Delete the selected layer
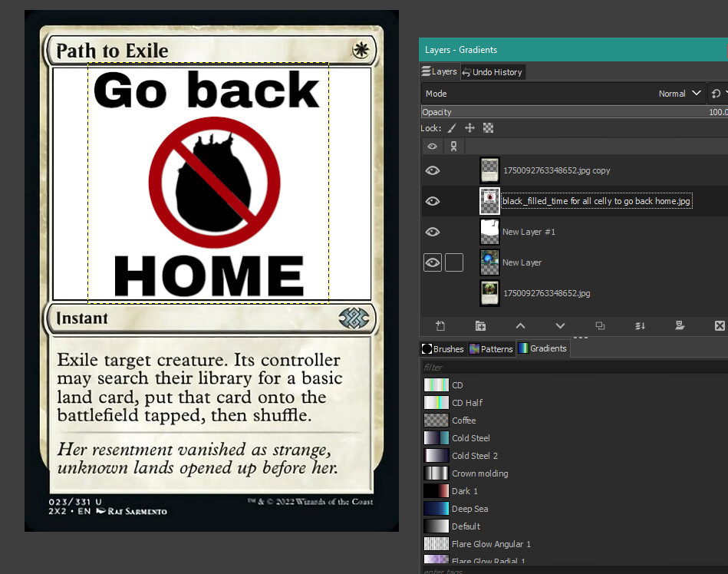Image resolution: width=728 pixels, height=574 pixels. [720, 326]
